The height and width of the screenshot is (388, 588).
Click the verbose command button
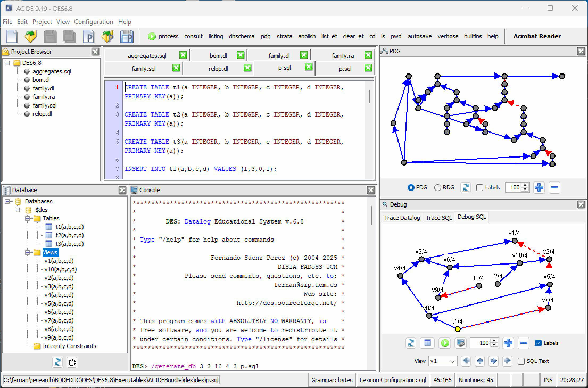click(x=448, y=36)
